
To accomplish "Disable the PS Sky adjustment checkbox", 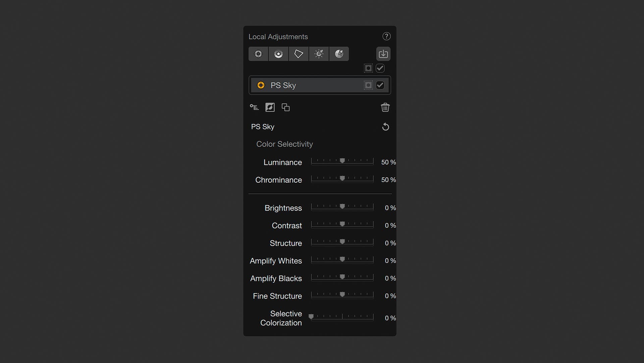I will point(380,85).
